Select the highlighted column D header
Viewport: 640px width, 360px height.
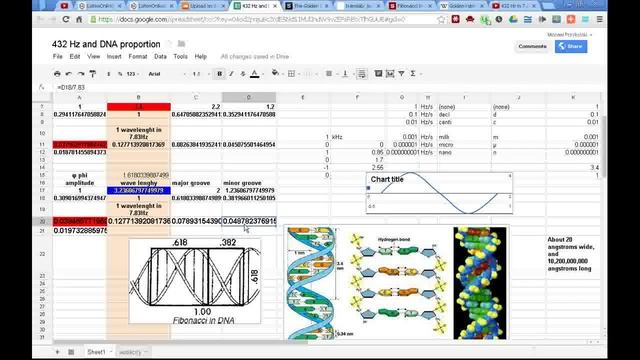[249, 97]
